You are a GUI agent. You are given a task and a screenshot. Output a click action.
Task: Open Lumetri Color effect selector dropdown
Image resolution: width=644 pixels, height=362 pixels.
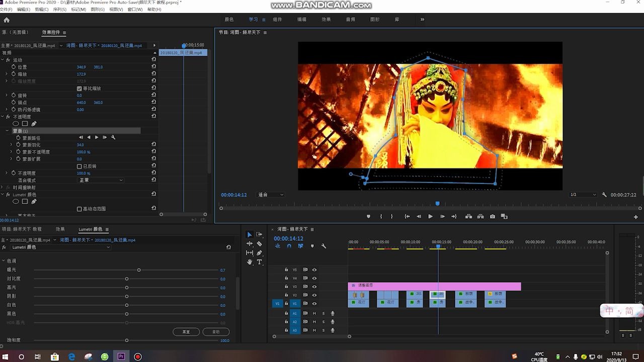(x=60, y=247)
